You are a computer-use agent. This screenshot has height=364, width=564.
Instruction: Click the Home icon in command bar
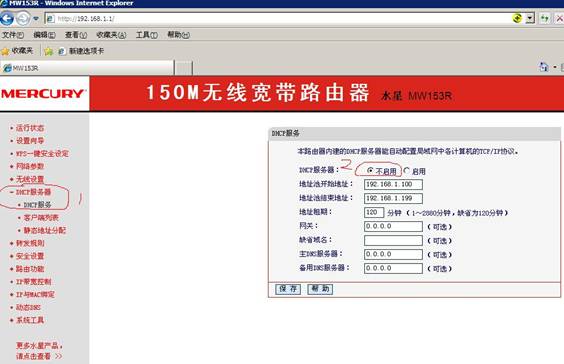(x=543, y=67)
